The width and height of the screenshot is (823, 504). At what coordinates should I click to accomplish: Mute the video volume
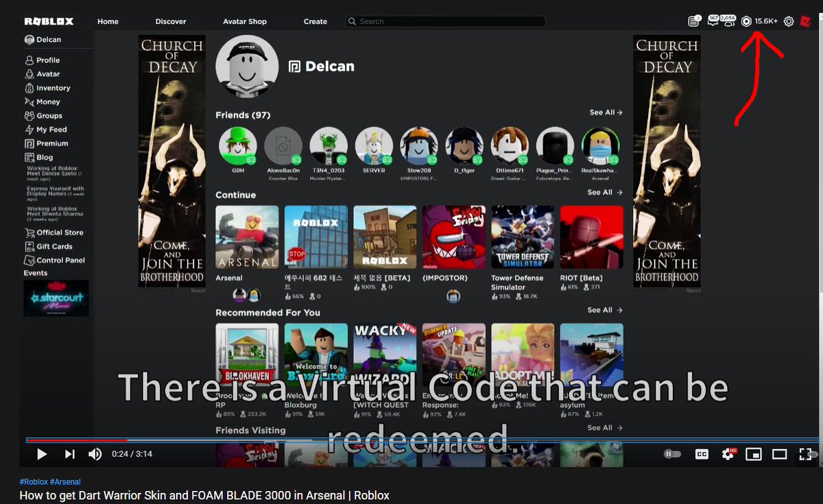95,454
